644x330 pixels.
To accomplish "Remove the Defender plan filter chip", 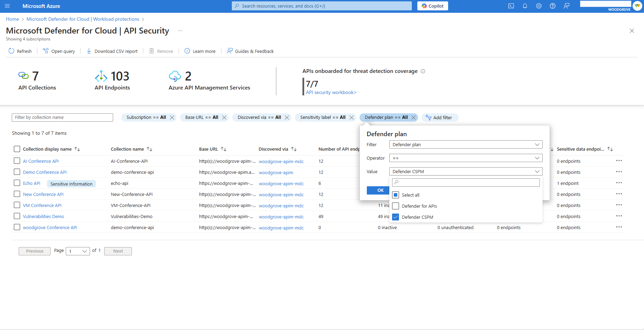I will click(x=414, y=117).
